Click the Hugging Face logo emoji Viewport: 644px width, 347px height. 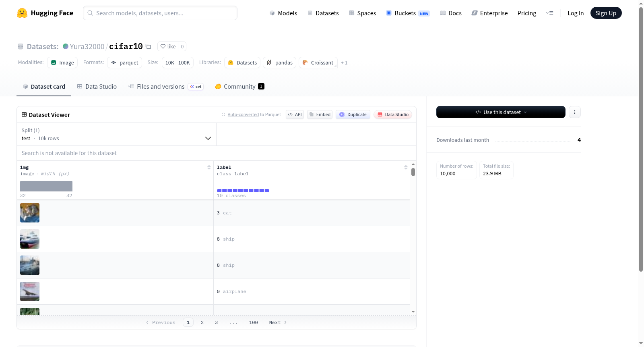click(x=22, y=13)
